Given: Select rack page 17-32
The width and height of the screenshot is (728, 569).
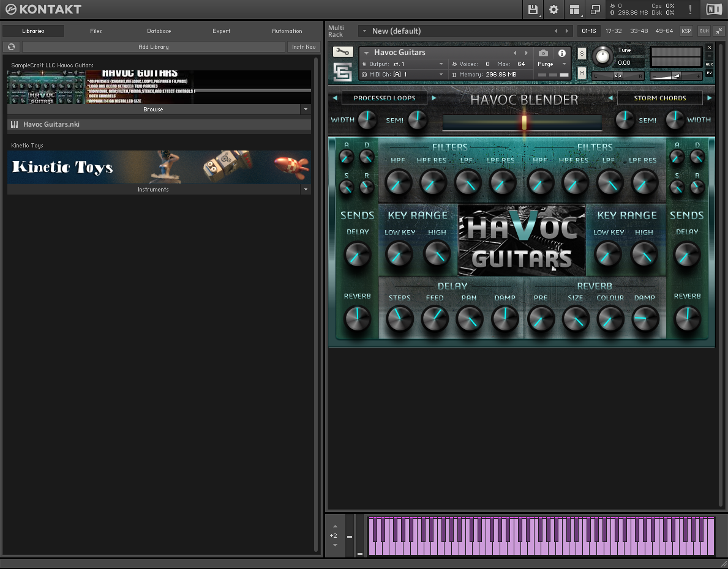Looking at the screenshot, I should 614,31.
